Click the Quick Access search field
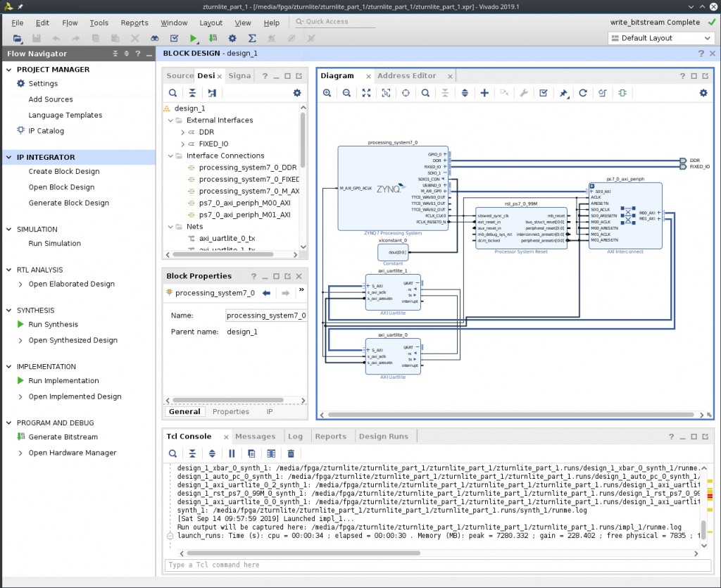721x588 pixels. tap(334, 22)
